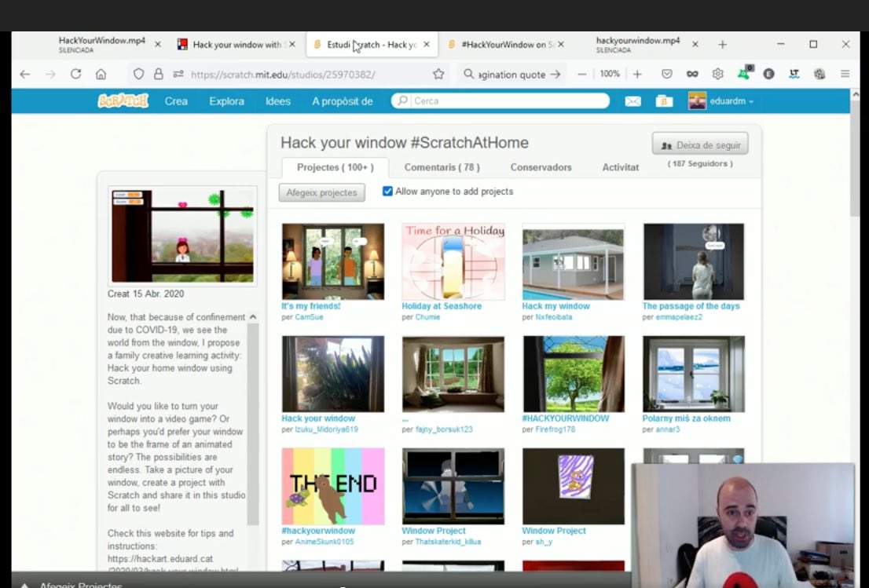Screen dimensions: 869x588
Task: Close the first HackYourWindow.mp4 tab
Action: coord(157,44)
